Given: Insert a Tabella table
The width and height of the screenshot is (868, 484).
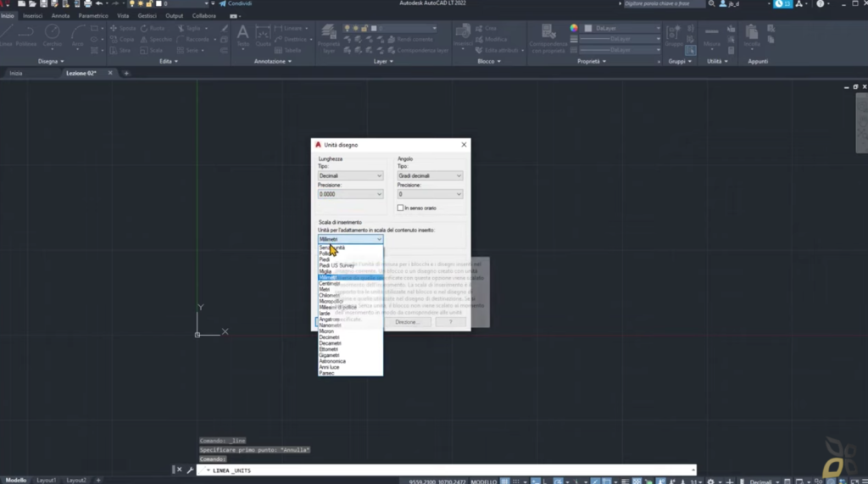Looking at the screenshot, I should (x=288, y=50).
